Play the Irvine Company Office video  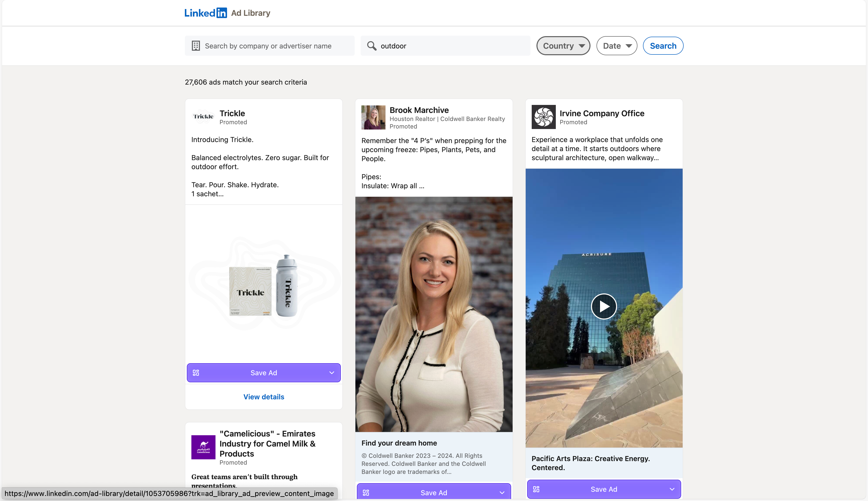click(x=604, y=306)
